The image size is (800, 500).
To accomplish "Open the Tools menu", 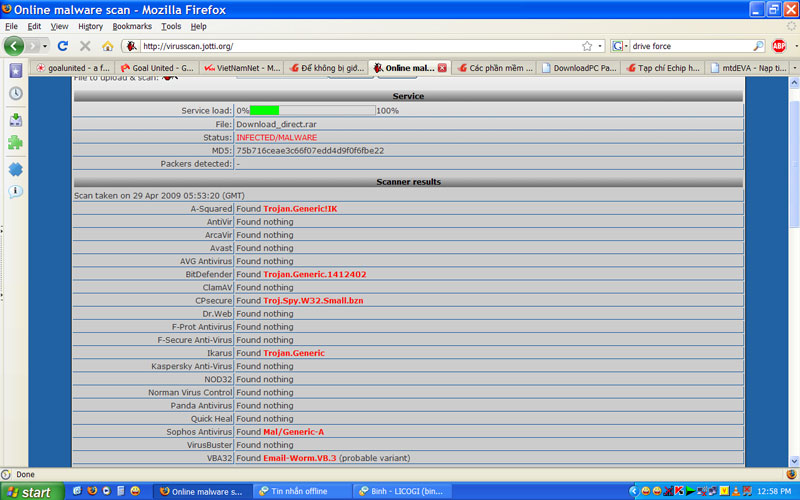I will coord(171,26).
